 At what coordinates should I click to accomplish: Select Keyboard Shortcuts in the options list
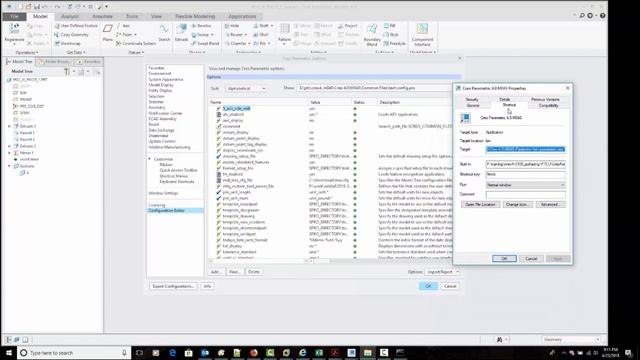(x=177, y=181)
